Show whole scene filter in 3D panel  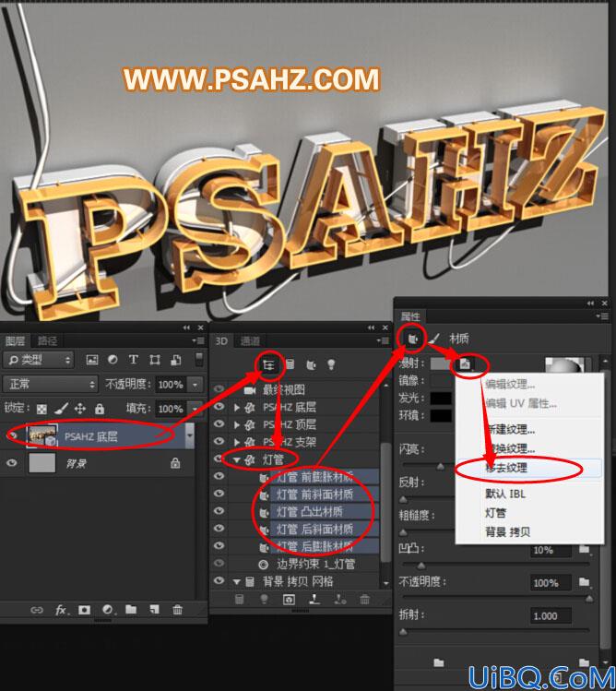(x=268, y=364)
